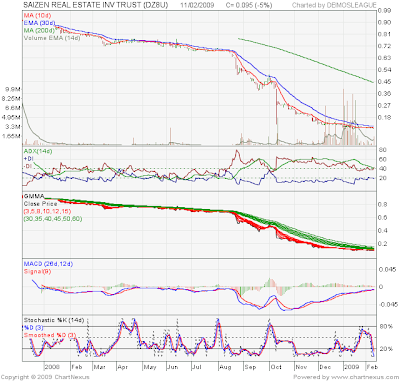The width and height of the screenshot is (400, 381).
Task: Click the Close Price legend label
Action: tap(40, 204)
